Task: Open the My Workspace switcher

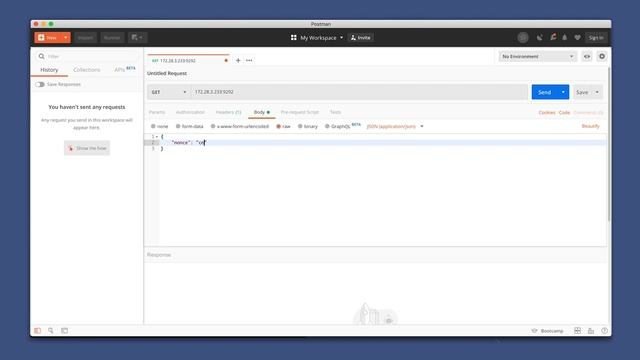Action: [317, 38]
